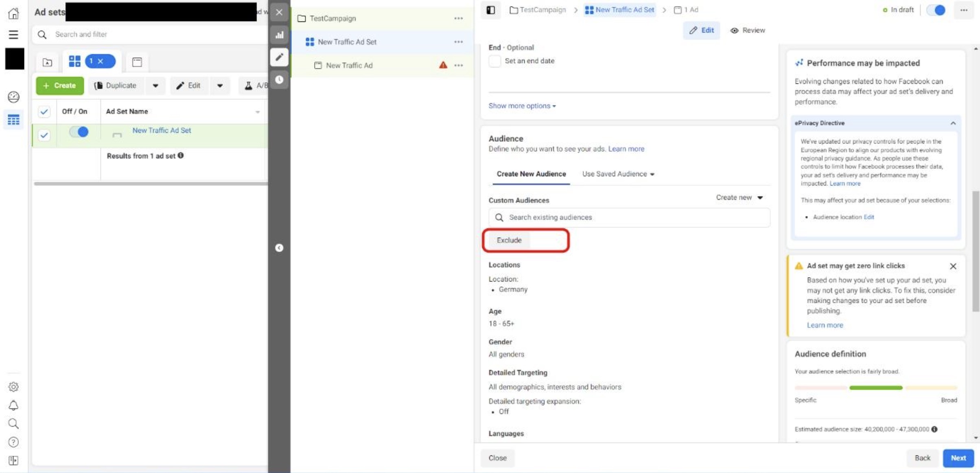Open the home icon in left sidebar
This screenshot has width=980, height=473.
point(13,13)
